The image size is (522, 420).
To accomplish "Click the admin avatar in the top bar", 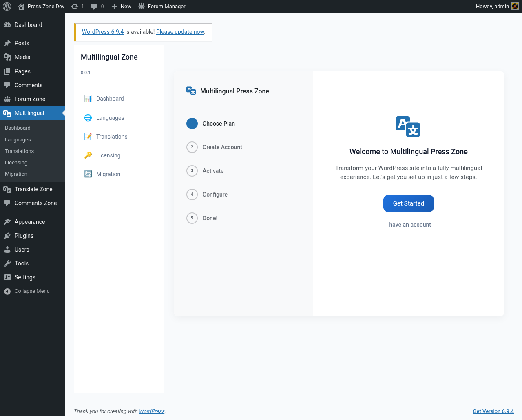I will [515, 6].
